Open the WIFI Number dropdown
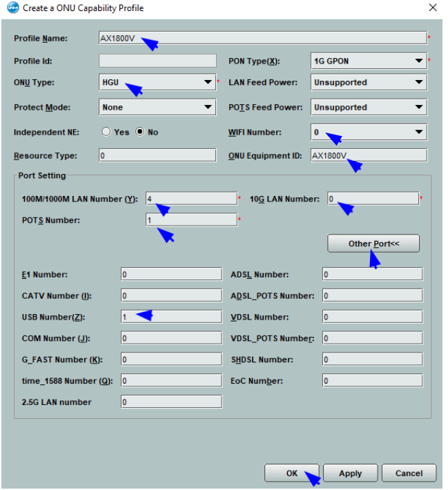 (369, 132)
